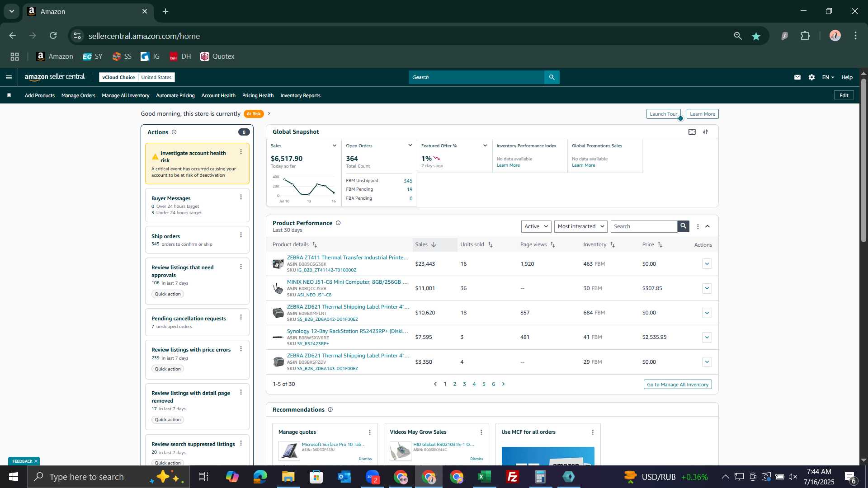Open the settings gear icon
Viewport: 868px width, 488px height.
pyautogui.click(x=812, y=77)
